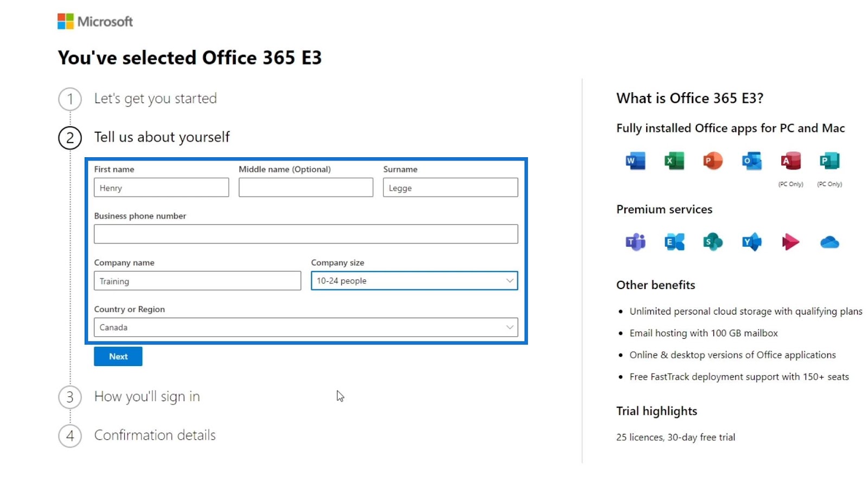868x488 pixels.
Task: Click the Yammer service icon
Action: [x=752, y=242]
